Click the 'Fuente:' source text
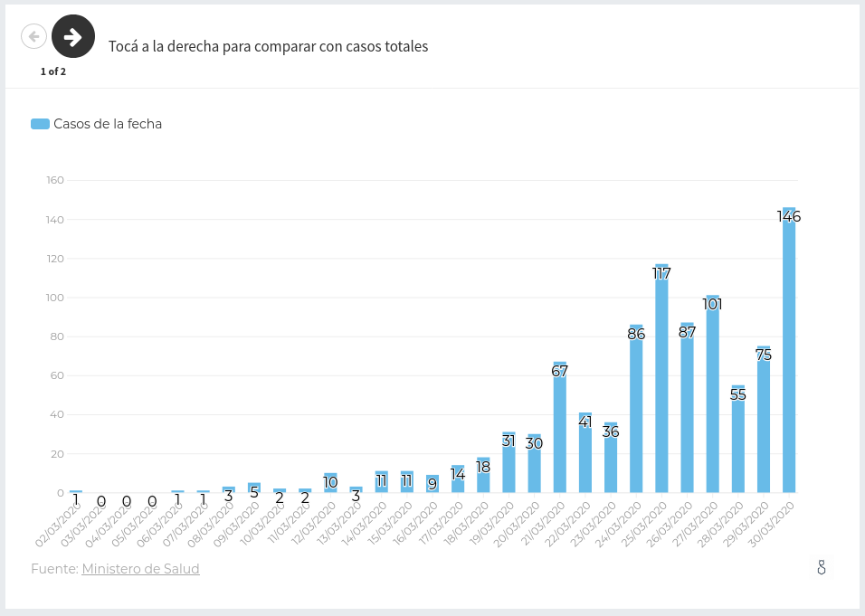Image resolution: width=865 pixels, height=616 pixels. pos(54,569)
